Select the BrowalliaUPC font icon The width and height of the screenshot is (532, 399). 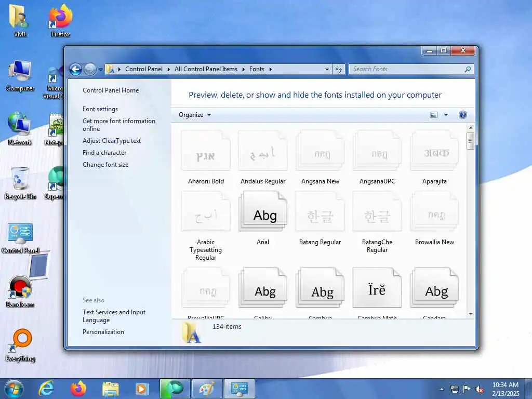pyautogui.click(x=206, y=288)
